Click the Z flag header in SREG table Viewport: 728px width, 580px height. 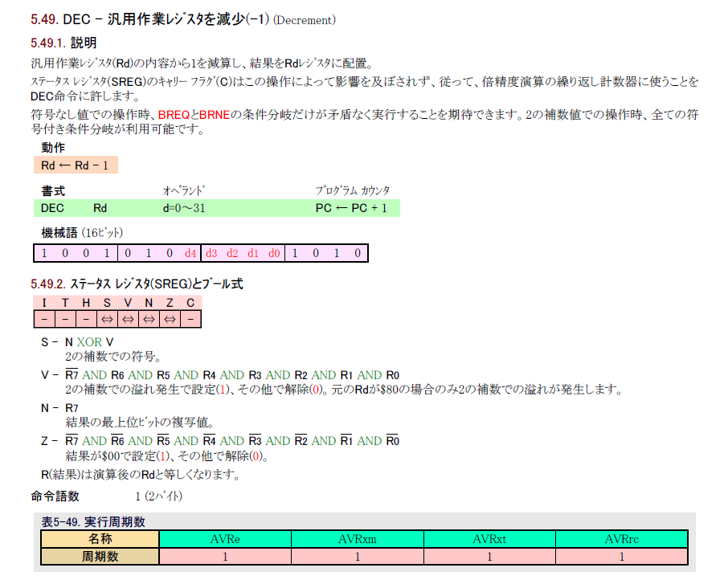point(170,303)
